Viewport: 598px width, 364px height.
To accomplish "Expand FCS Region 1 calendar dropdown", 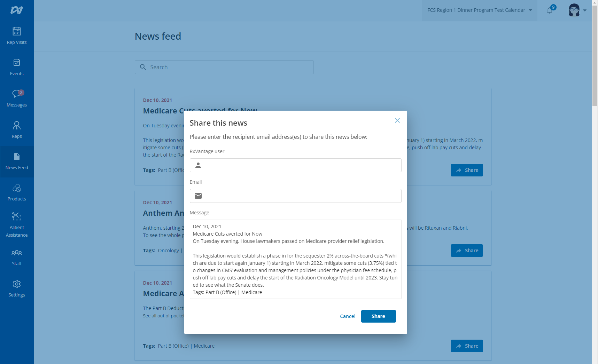I will pos(479,10).
